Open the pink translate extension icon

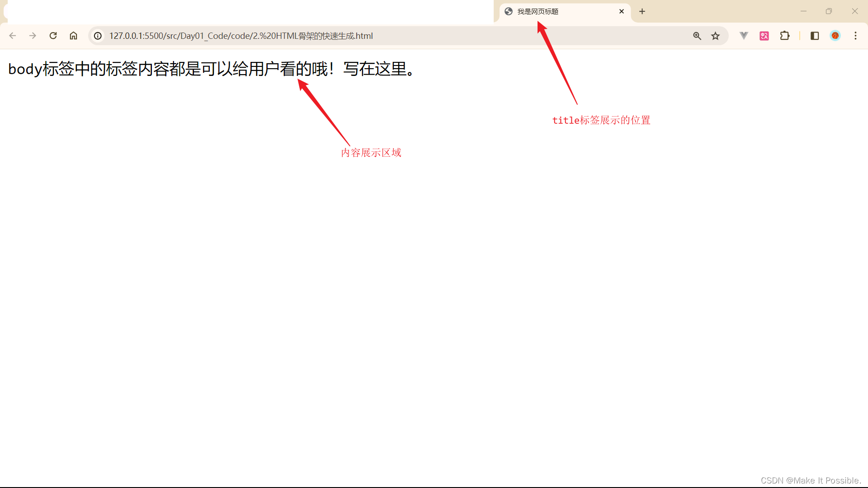(764, 36)
